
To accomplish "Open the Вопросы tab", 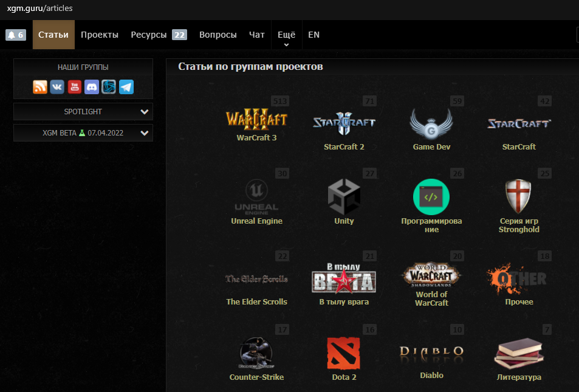I will [218, 35].
